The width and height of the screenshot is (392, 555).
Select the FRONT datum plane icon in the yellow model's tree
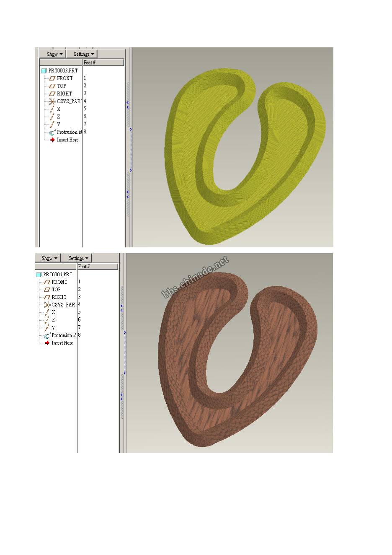52,78
